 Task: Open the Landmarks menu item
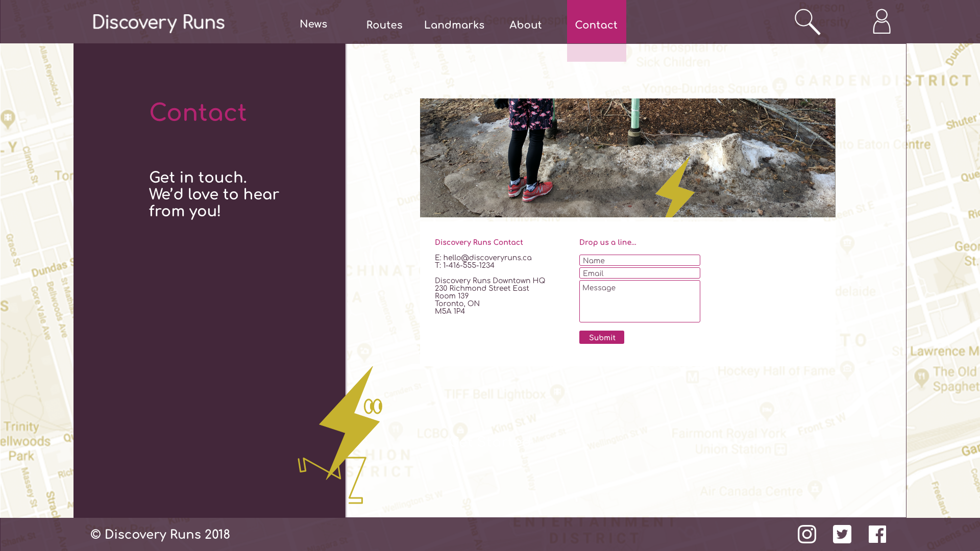point(454,25)
